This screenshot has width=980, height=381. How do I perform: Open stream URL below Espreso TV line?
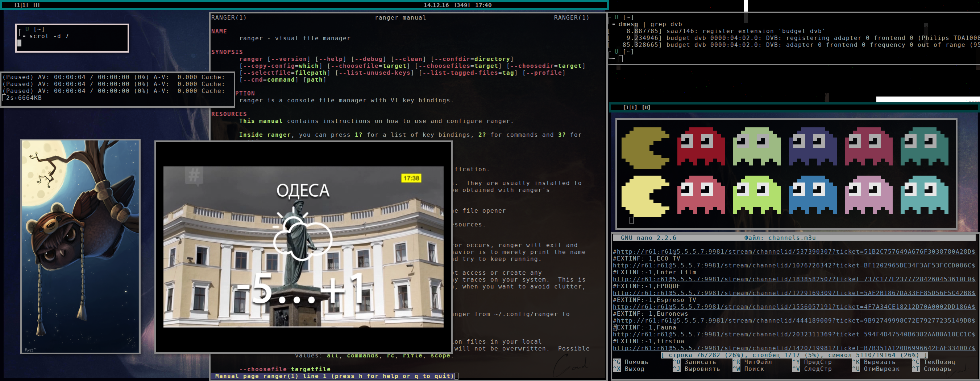794,307
